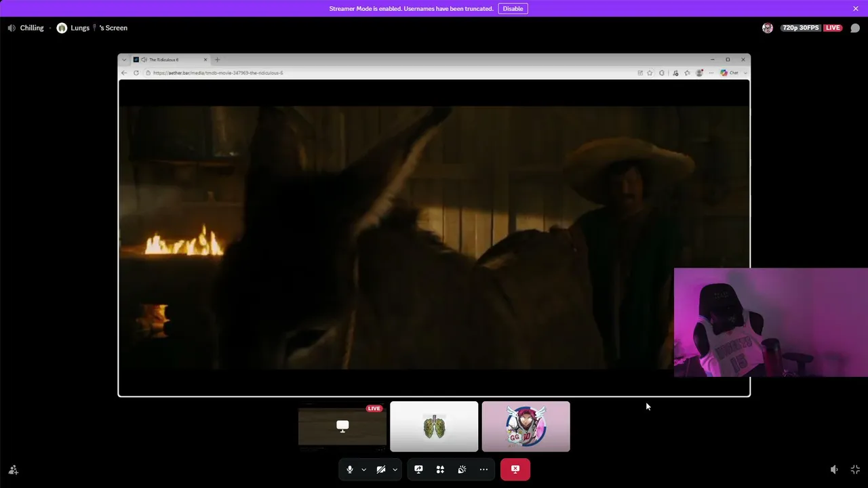The image size is (868, 488).
Task: Select the Lungs participant tile
Action: (434, 426)
